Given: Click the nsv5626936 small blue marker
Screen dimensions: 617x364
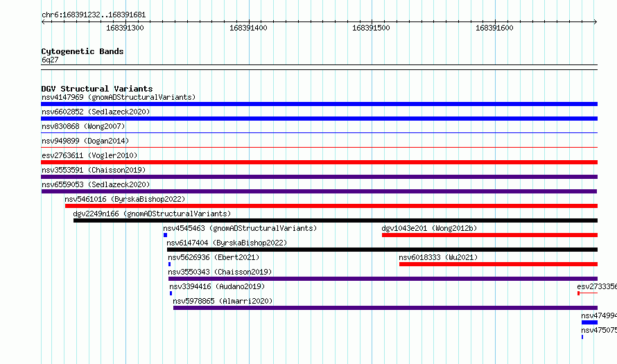Looking at the screenshot, I should [170, 264].
